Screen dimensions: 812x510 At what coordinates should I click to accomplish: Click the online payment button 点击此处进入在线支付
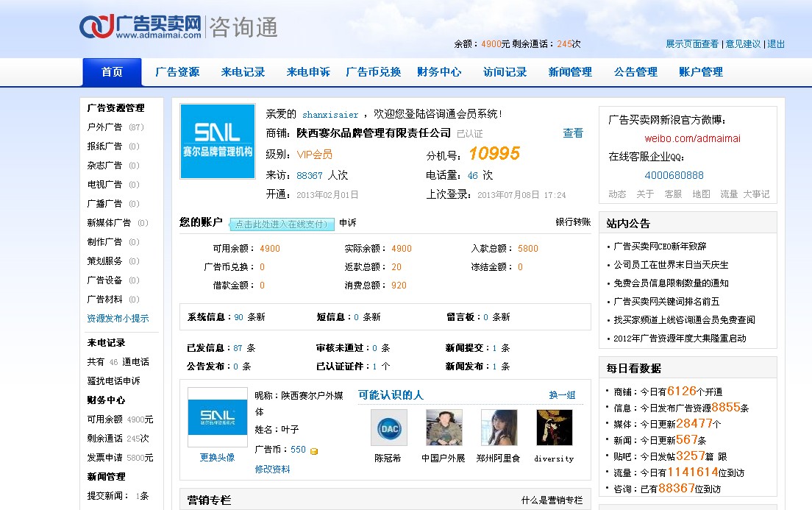pyautogui.click(x=282, y=224)
